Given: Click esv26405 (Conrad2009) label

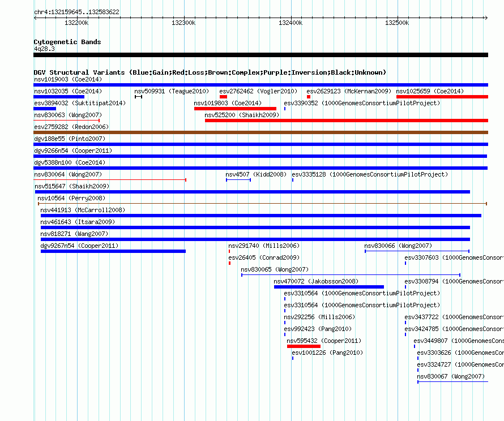Looking at the screenshot, I should 264,257.
